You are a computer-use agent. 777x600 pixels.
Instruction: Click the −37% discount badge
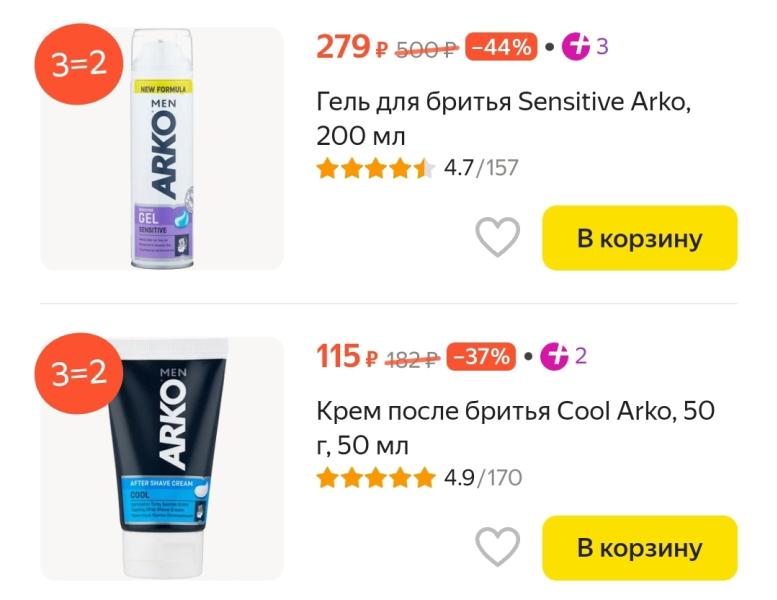tap(481, 356)
